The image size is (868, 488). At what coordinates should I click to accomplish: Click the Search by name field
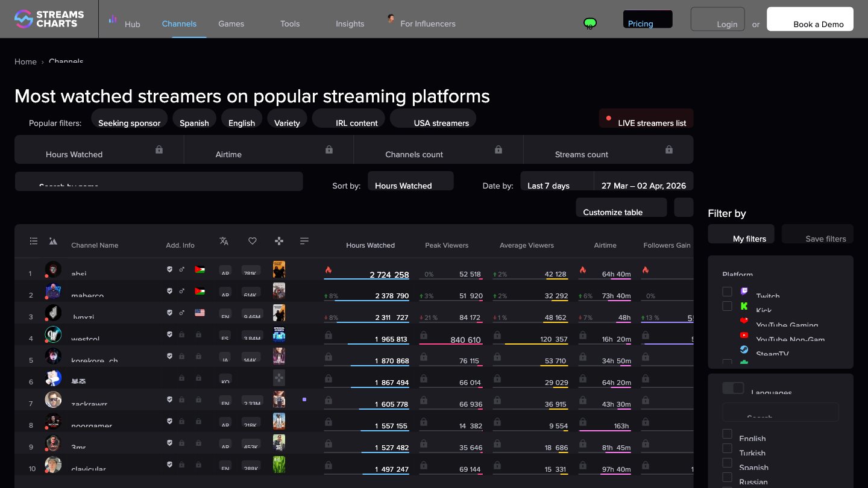[x=159, y=181]
